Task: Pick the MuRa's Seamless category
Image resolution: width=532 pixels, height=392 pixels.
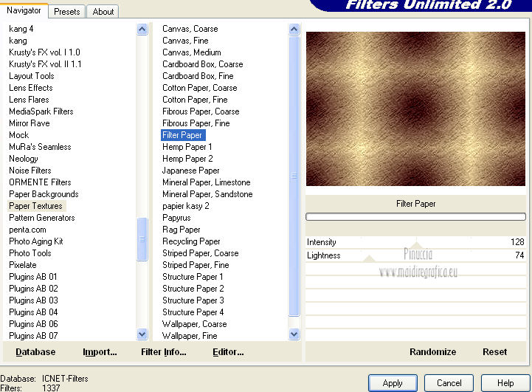Action: click(40, 147)
